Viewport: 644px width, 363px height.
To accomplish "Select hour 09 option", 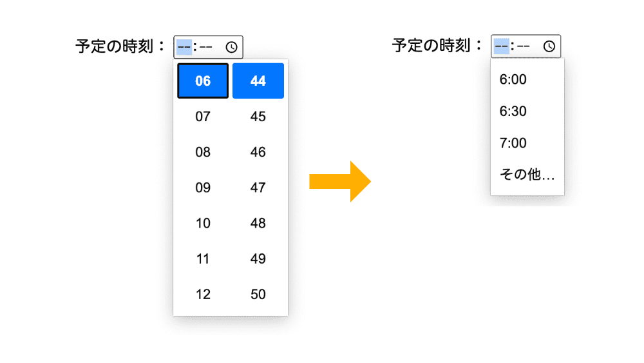I will click(203, 188).
